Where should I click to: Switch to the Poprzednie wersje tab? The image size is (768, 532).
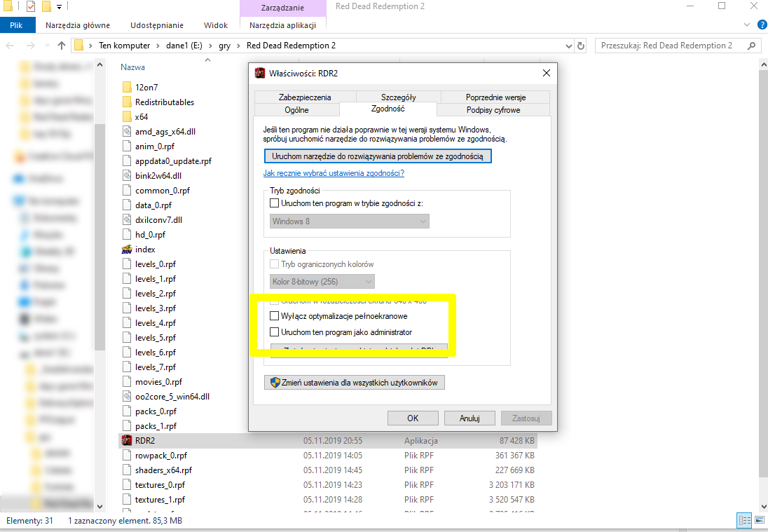point(495,97)
